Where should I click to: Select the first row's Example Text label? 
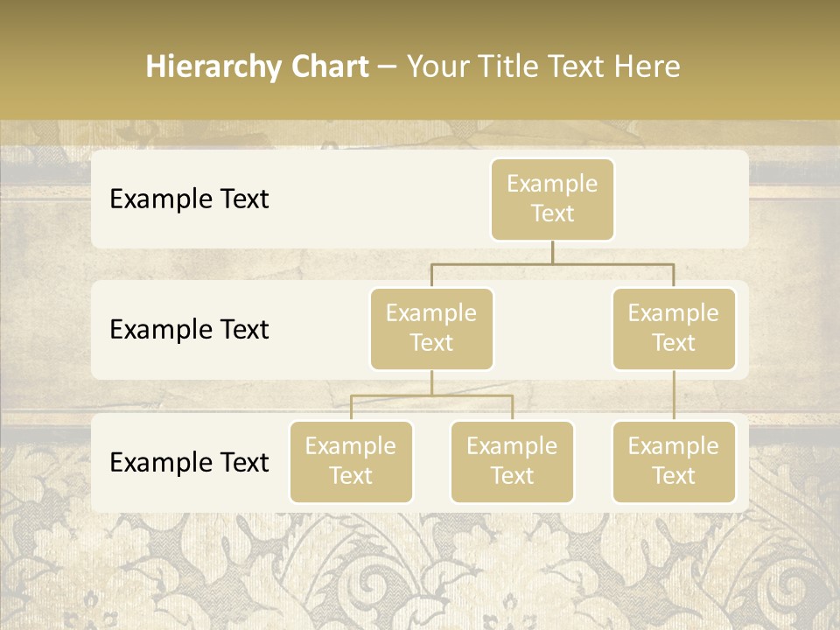(x=189, y=199)
